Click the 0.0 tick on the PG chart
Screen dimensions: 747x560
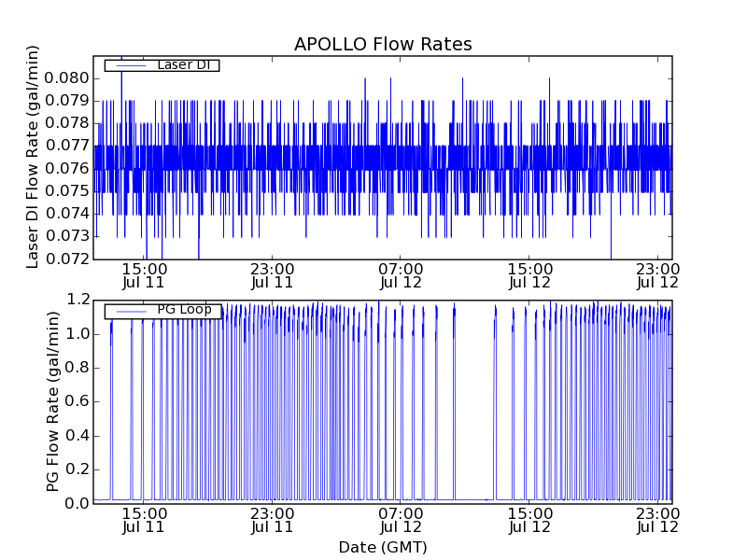click(78, 503)
